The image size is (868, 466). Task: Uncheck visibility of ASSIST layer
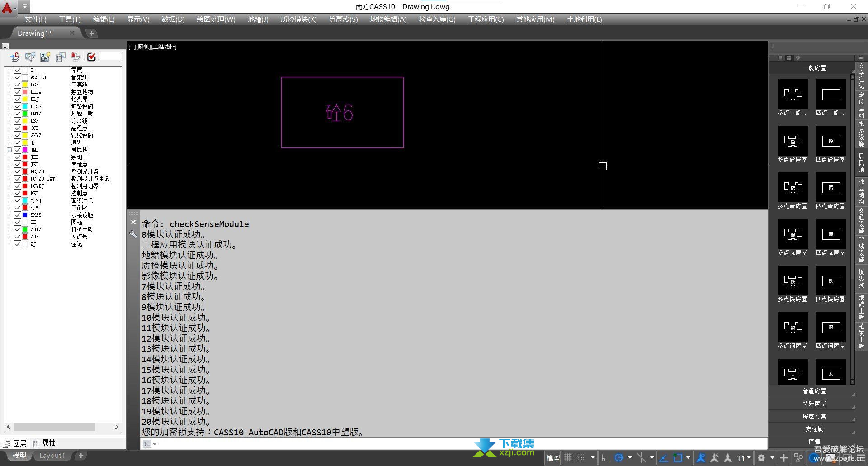17,77
